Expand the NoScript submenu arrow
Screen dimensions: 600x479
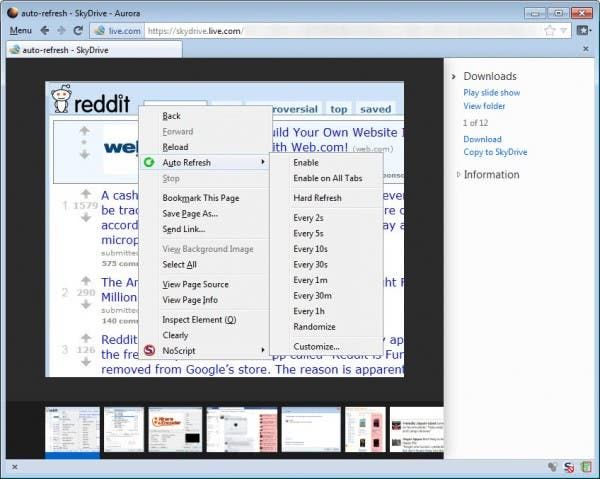[x=262, y=350]
